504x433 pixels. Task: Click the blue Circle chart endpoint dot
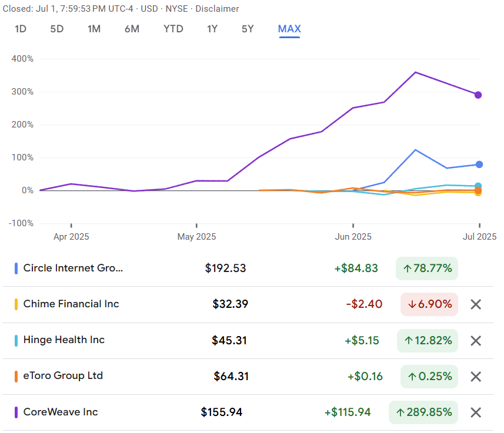click(x=479, y=165)
